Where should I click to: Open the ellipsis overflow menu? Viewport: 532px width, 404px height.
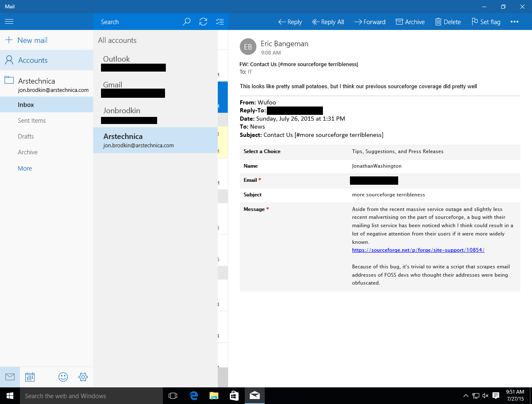(x=514, y=22)
